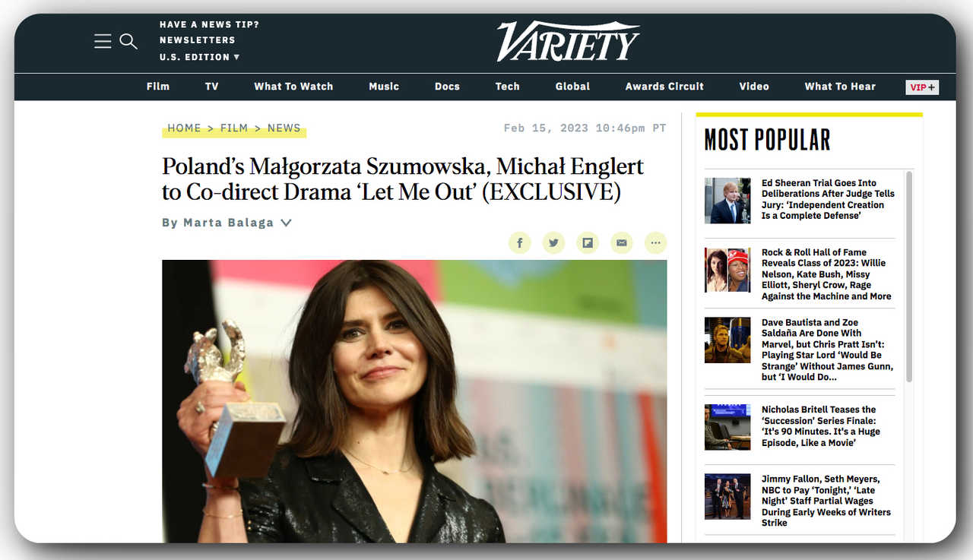Viewport: 973px width, 560px height.
Task: Expand author details chevron next to Marta Balaga
Action: (x=286, y=223)
